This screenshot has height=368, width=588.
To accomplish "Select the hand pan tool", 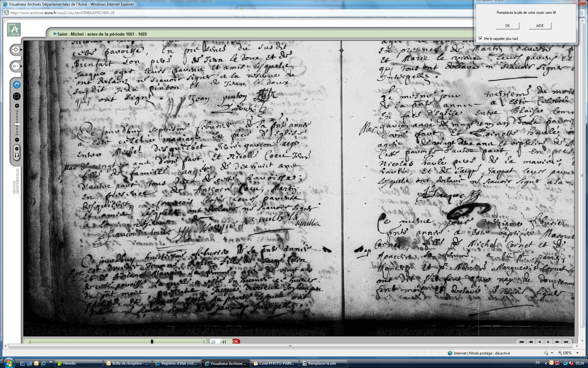I will click(17, 85).
